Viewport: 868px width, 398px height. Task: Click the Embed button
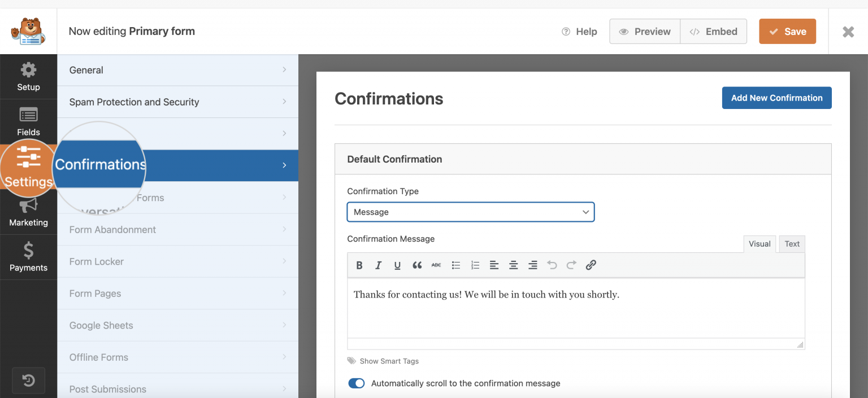[x=714, y=32]
